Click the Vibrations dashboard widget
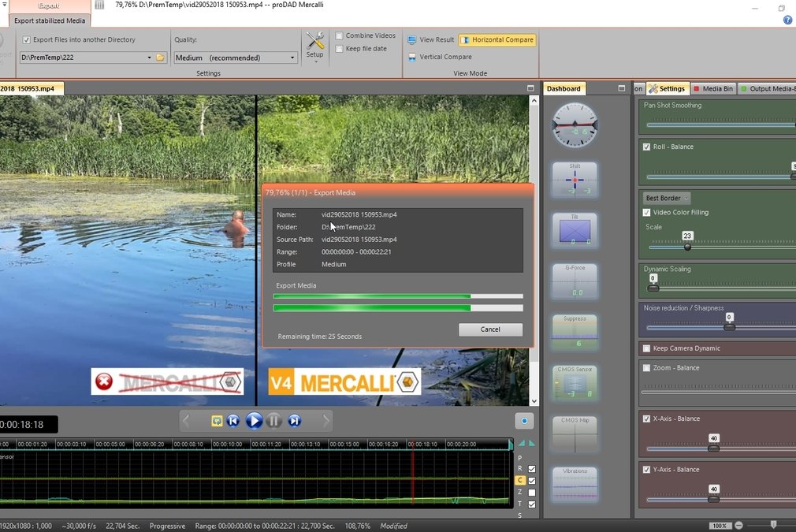The image size is (796, 532). pos(575,483)
